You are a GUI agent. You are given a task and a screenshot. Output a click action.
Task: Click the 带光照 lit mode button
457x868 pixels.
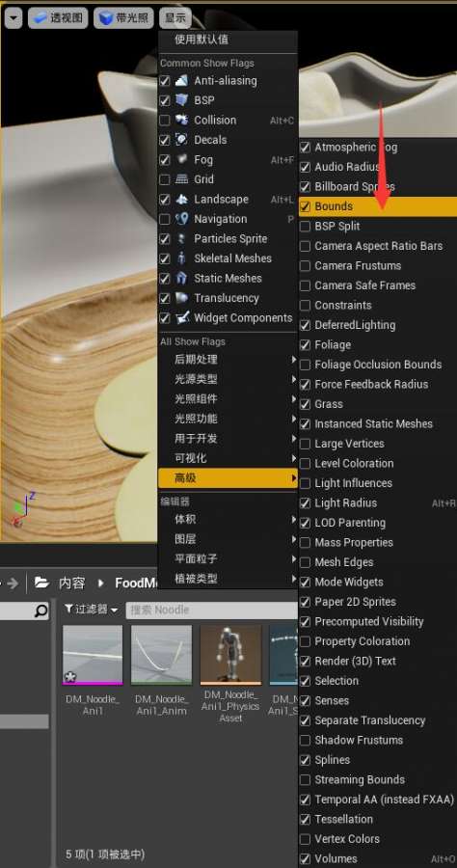tap(123, 17)
